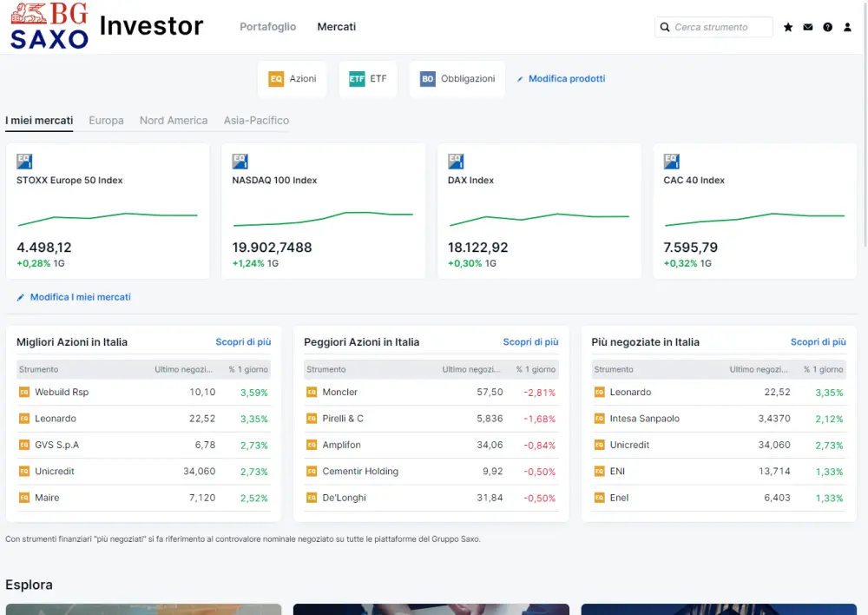
Task: Click pencil icon beside Modifica I miei mercati
Action: 21,298
